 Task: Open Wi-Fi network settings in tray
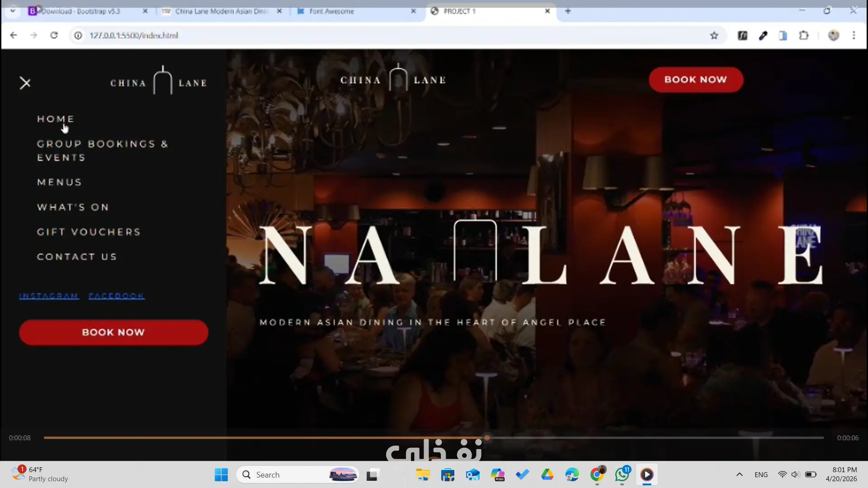782,475
